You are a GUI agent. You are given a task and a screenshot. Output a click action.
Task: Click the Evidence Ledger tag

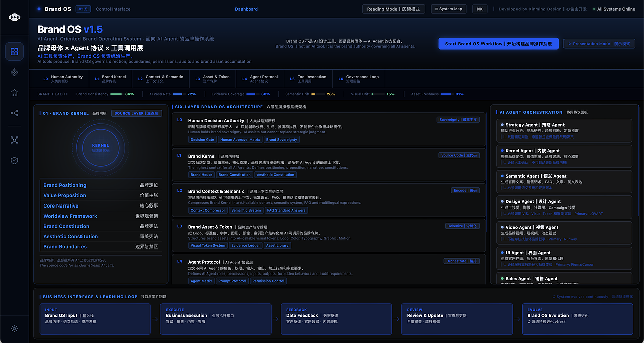pos(246,245)
